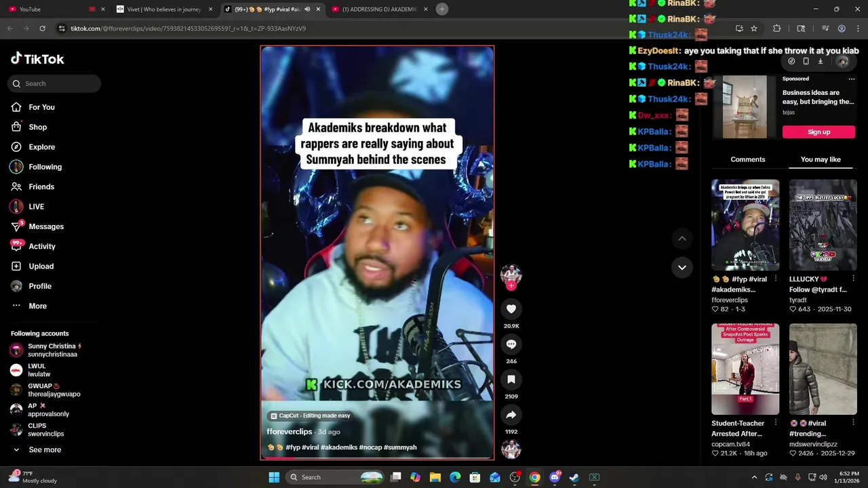Go to next video with down arrow
The width and height of the screenshot is (868, 488).
pyautogui.click(x=682, y=267)
